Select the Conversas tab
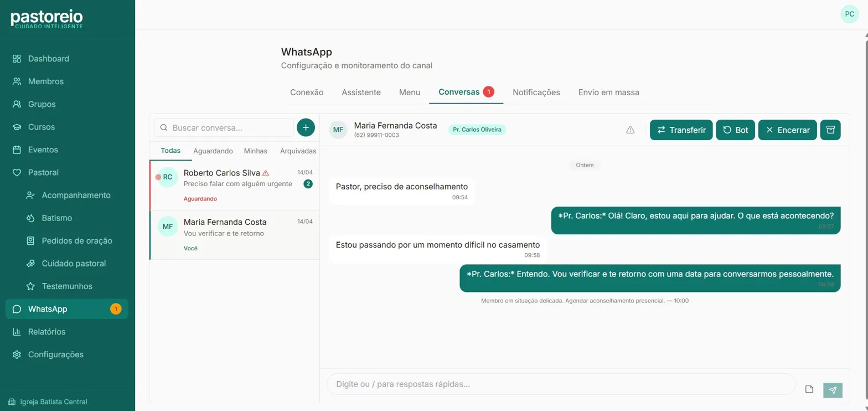This screenshot has height=411, width=868. [x=466, y=92]
